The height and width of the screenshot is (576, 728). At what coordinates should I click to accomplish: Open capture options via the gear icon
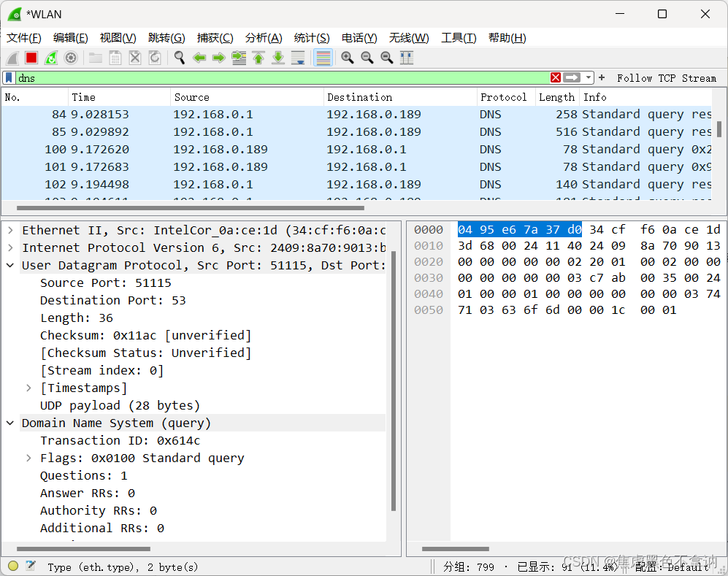tap(71, 58)
